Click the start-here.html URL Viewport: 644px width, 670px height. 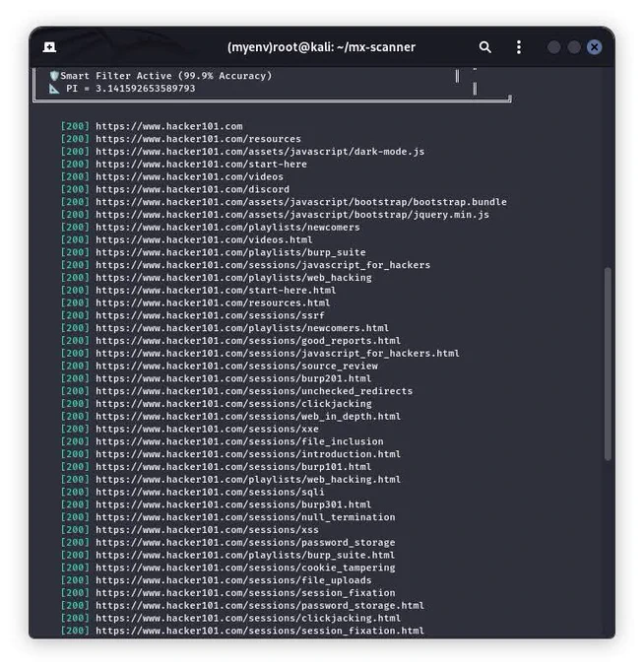pyautogui.click(x=216, y=290)
